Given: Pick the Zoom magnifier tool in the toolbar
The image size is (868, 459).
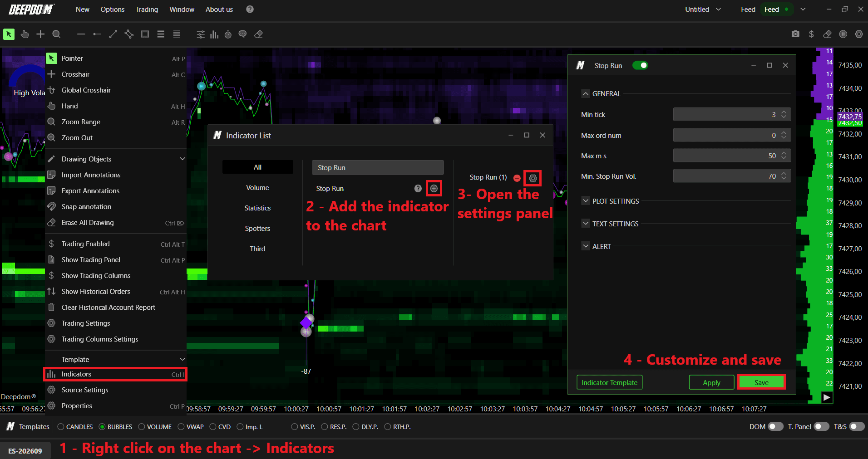Looking at the screenshot, I should pos(56,34).
